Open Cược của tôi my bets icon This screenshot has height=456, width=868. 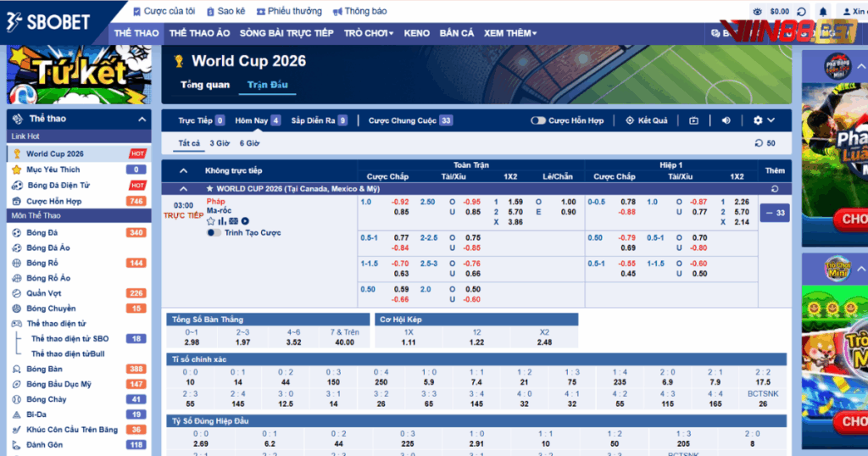[136, 11]
